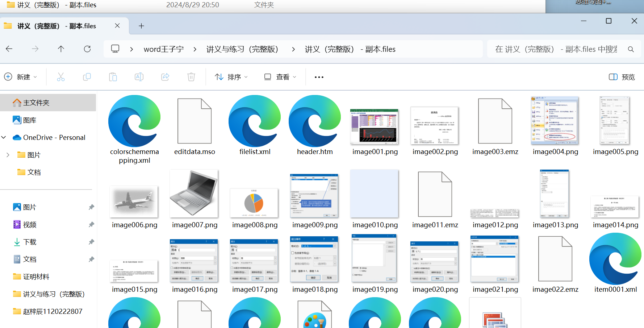The image size is (644, 328).
Task: Select the editdata.mso file
Action: (x=195, y=121)
